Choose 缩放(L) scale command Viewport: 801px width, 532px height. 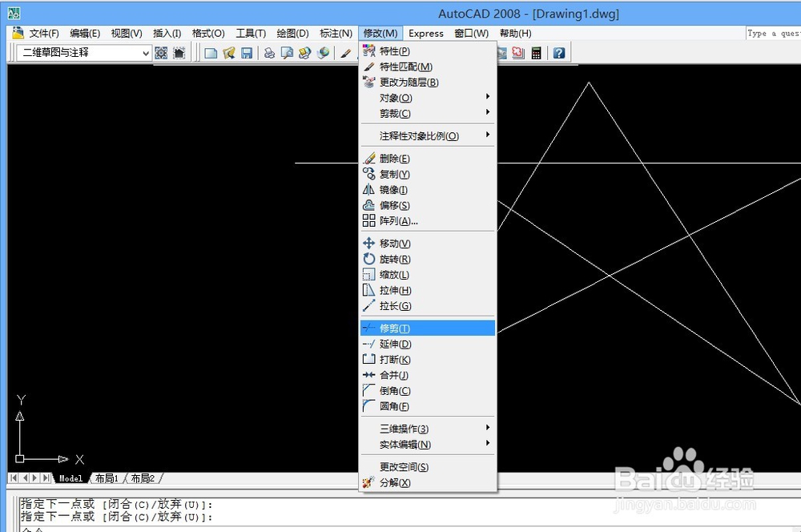tap(428, 275)
